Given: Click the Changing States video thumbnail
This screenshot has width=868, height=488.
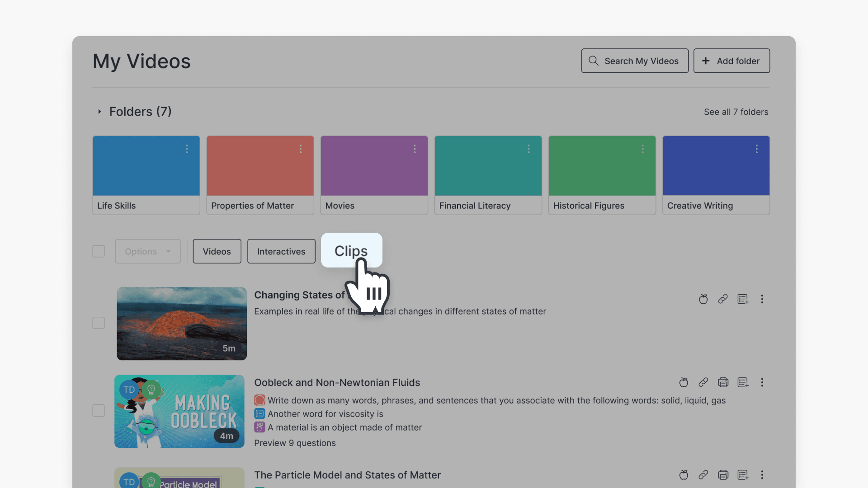Looking at the screenshot, I should (181, 324).
